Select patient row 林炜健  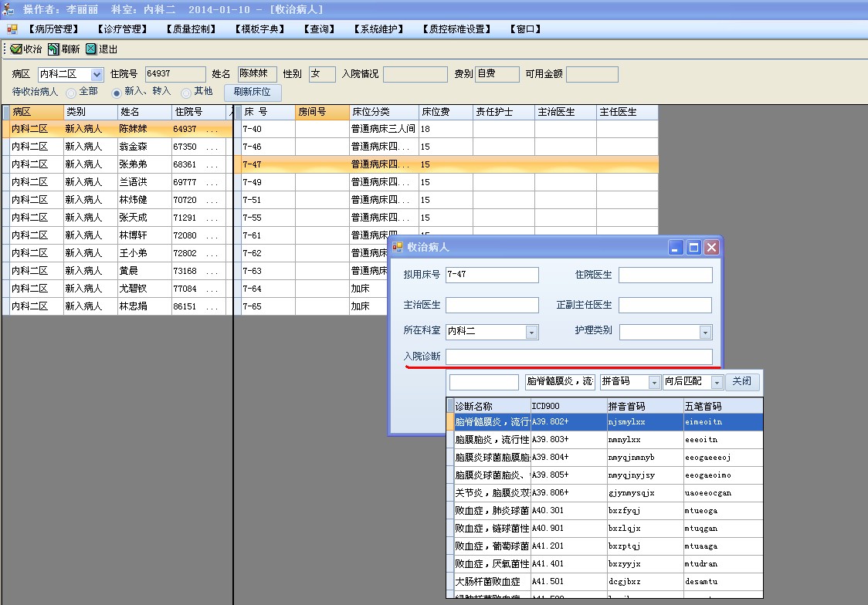point(118,200)
